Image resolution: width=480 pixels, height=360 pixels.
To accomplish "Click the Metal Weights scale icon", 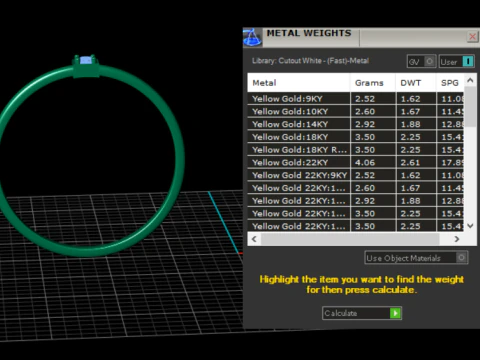I will (252, 37).
